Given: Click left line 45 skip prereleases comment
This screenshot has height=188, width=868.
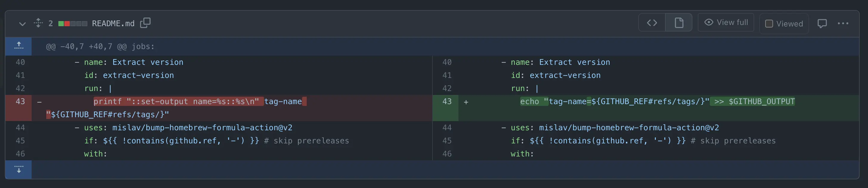Looking at the screenshot, I should coord(307,141).
